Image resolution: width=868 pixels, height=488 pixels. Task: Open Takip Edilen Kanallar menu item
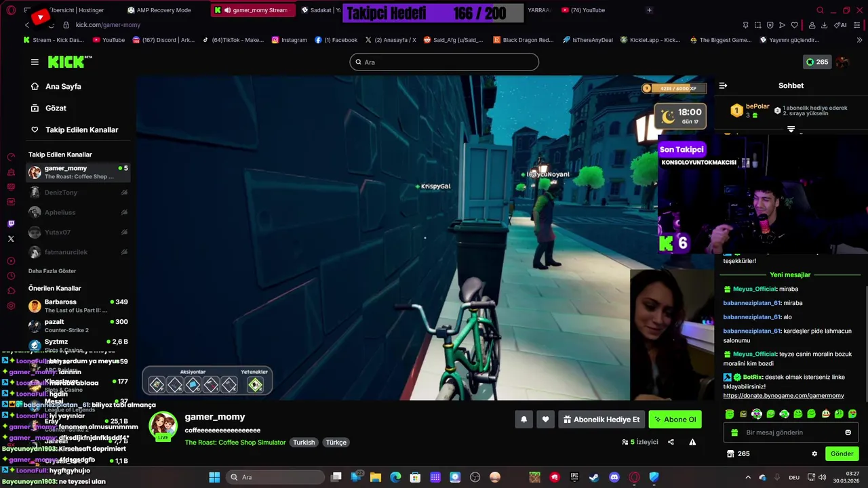[75, 130]
